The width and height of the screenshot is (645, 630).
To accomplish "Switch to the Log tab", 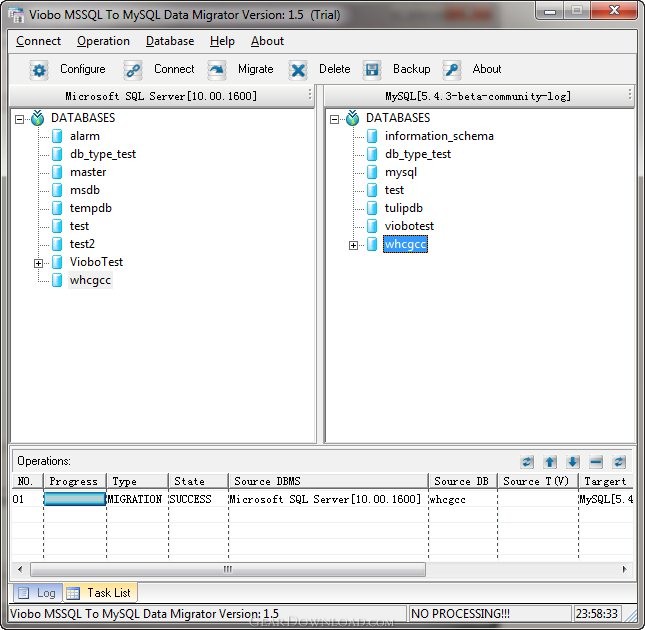I will point(37,593).
